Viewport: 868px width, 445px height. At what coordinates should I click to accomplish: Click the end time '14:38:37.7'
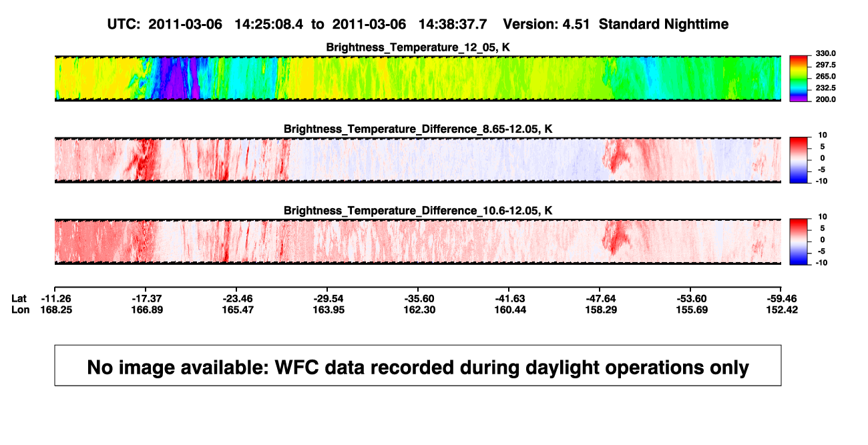(x=453, y=24)
